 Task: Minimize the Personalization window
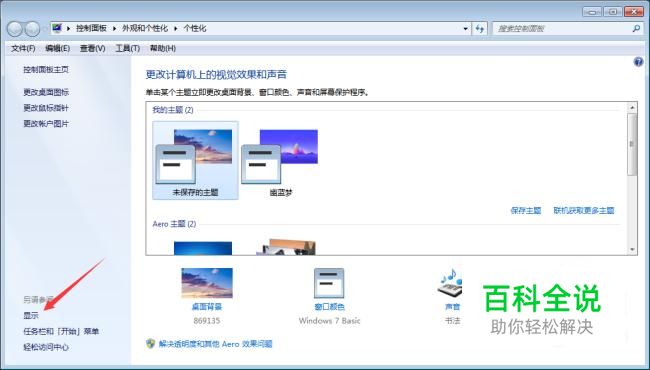[x=592, y=12]
